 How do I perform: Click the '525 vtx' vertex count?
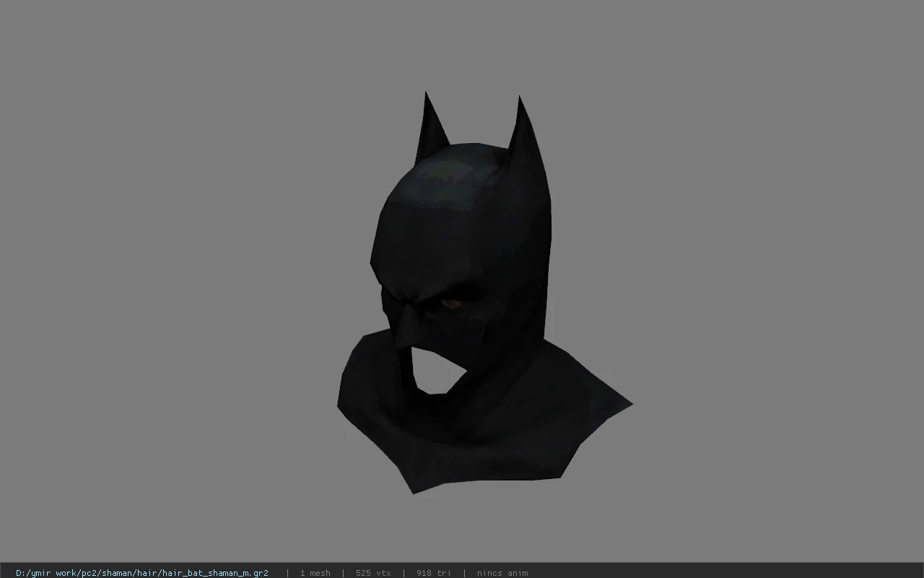[373, 573]
